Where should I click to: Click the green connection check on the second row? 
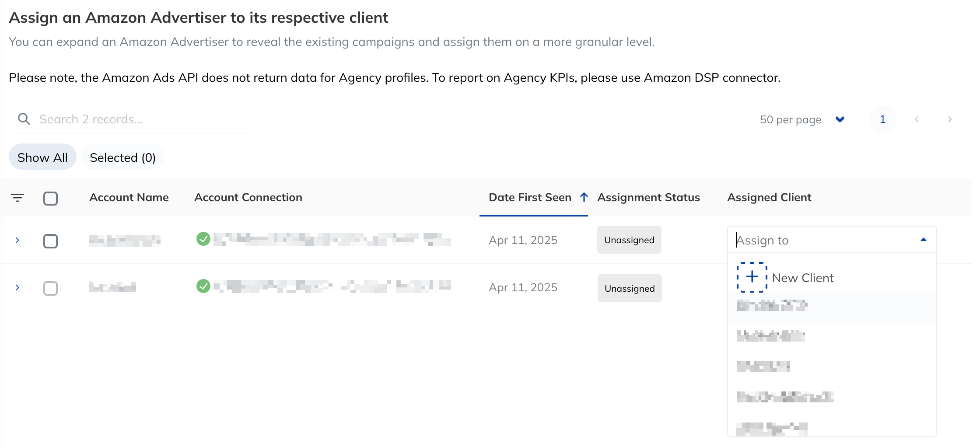[x=203, y=287]
